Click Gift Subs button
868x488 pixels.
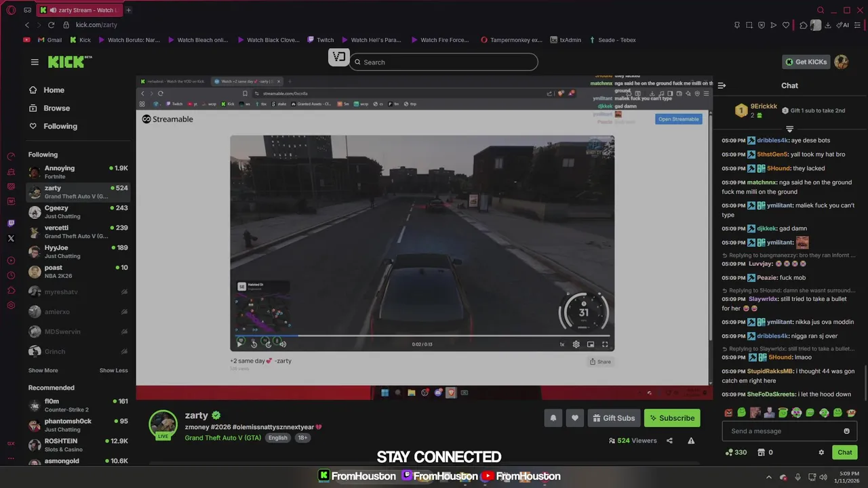[614, 418]
